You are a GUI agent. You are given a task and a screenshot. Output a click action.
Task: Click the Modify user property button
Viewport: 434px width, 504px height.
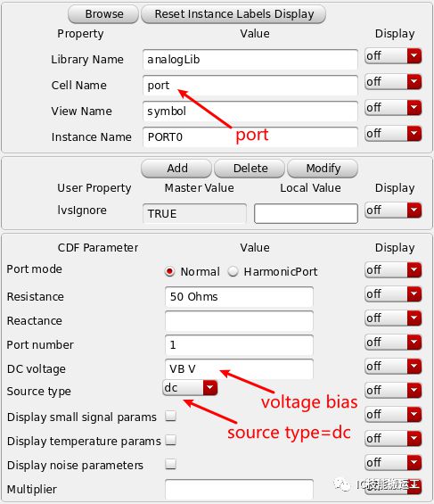[x=323, y=169]
